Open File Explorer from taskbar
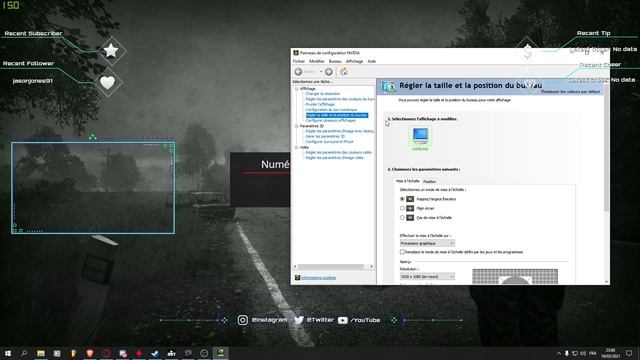The width and height of the screenshot is (640, 360). point(40,353)
